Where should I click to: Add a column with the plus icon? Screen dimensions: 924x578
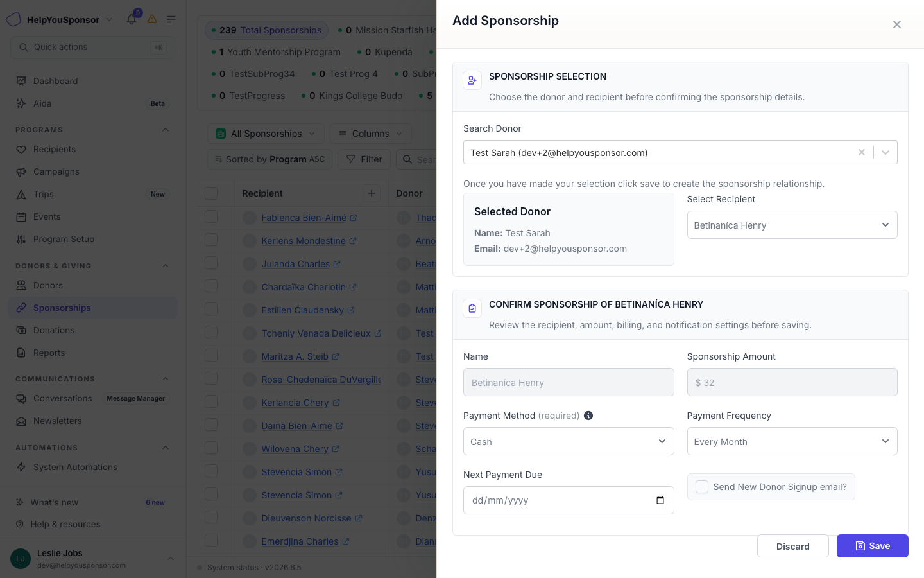pyautogui.click(x=372, y=193)
